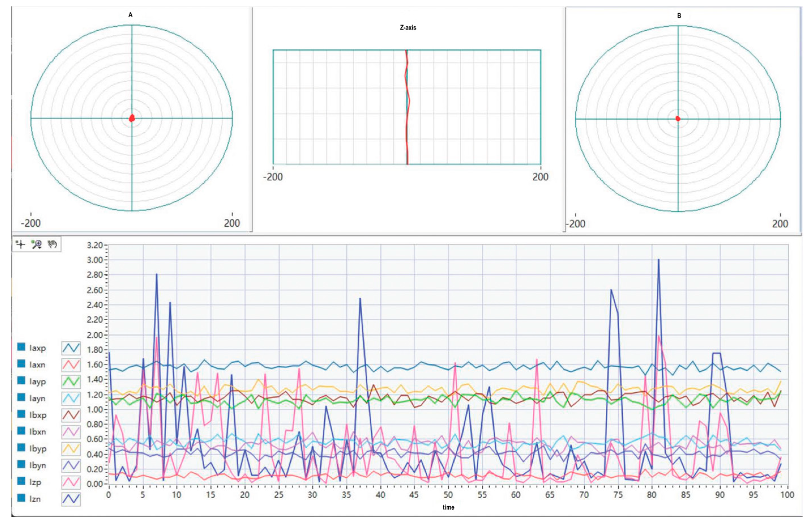Select the crosshair cursor tool
The height and width of the screenshot is (526, 812).
tap(21, 244)
